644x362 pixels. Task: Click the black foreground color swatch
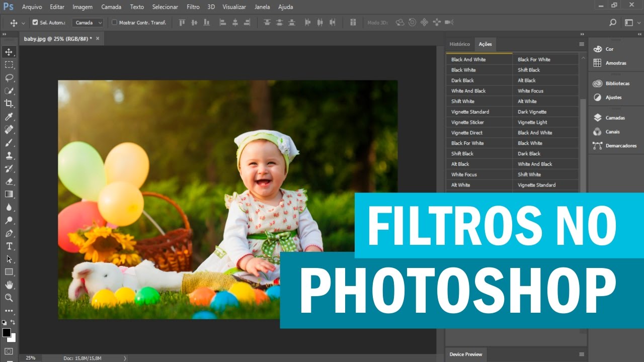6,332
